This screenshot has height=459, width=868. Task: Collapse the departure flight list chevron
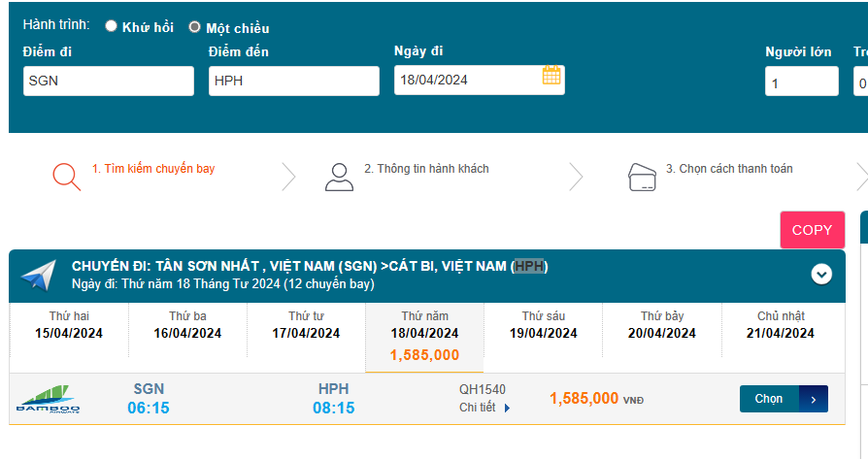pyautogui.click(x=821, y=275)
